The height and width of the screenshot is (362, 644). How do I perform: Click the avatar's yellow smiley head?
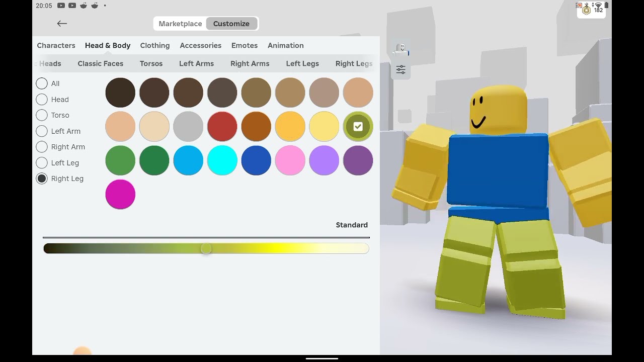coord(498,110)
